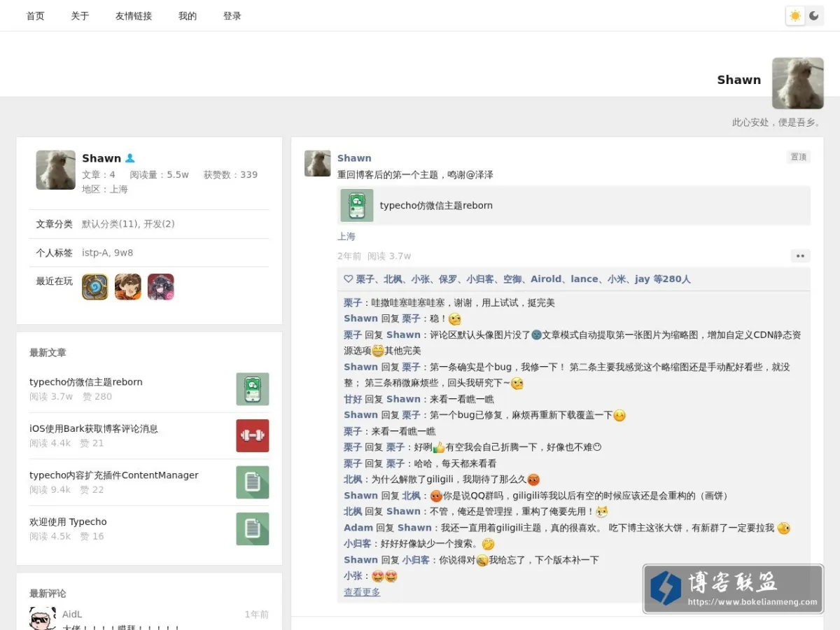Click AidL avatar in 最新评论
Screen dimensions: 840x630
(x=43, y=619)
